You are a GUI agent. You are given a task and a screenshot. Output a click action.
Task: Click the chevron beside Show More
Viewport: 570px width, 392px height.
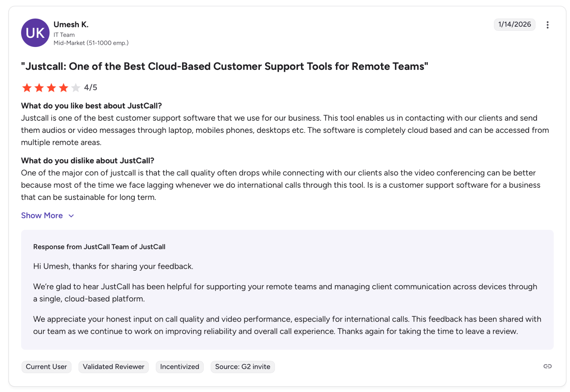point(71,216)
